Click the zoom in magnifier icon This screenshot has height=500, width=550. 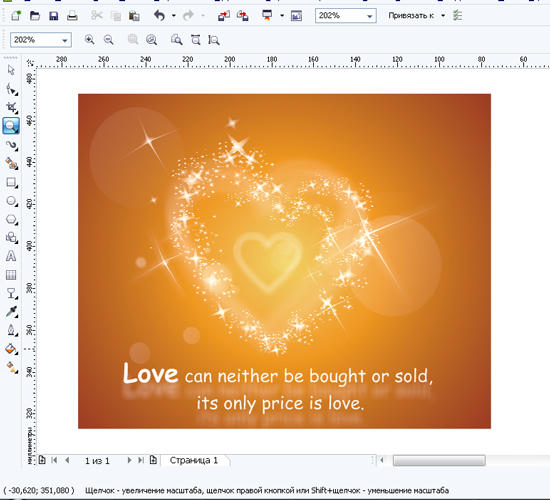pos(90,40)
